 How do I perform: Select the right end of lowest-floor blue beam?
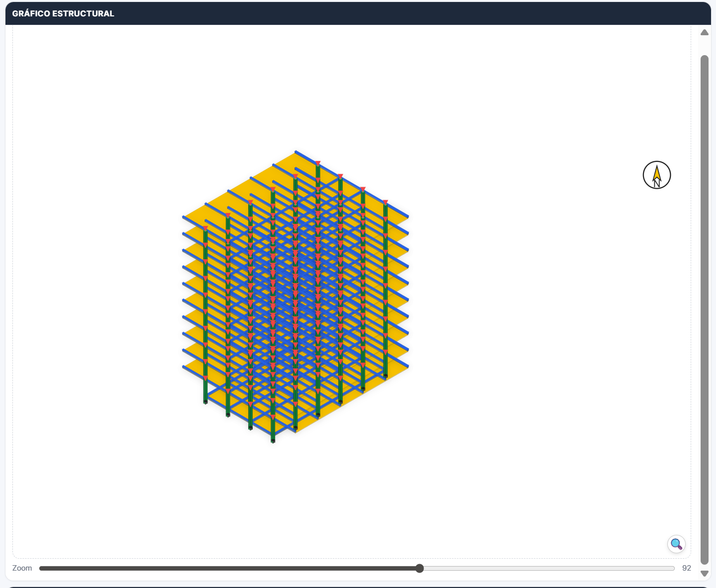pos(407,367)
